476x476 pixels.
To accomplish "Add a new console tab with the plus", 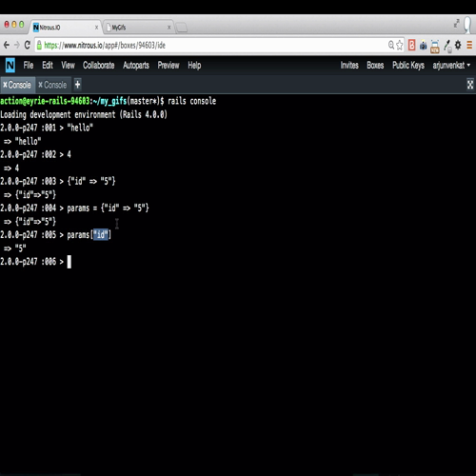I will tap(77, 85).
